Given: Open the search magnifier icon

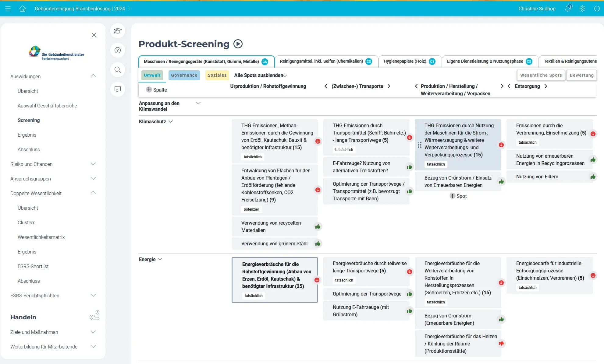Looking at the screenshot, I should (x=118, y=70).
